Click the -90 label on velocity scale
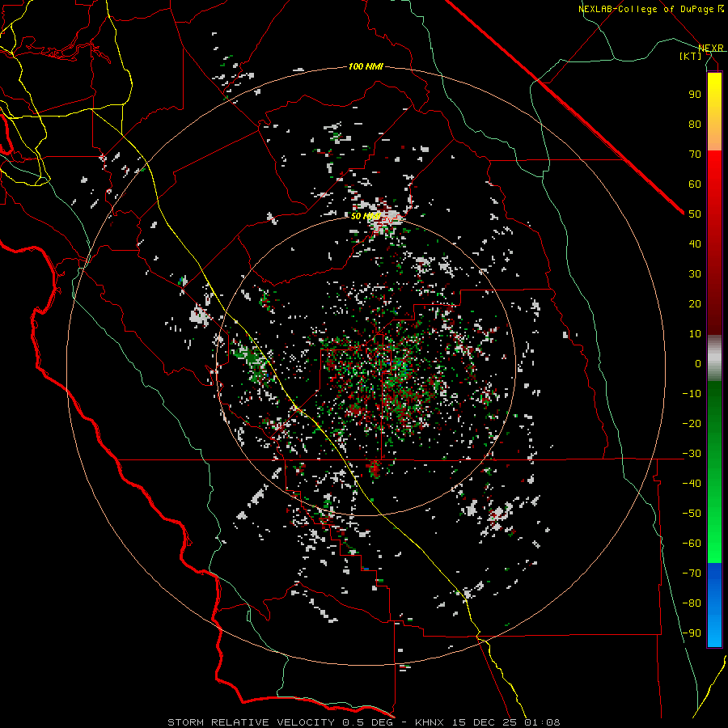 coord(692,633)
